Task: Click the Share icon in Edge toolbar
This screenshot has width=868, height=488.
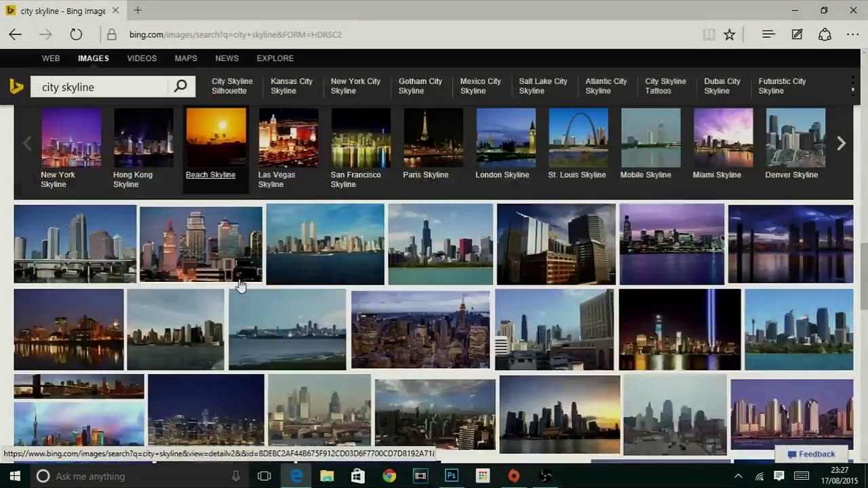Action: pos(825,35)
